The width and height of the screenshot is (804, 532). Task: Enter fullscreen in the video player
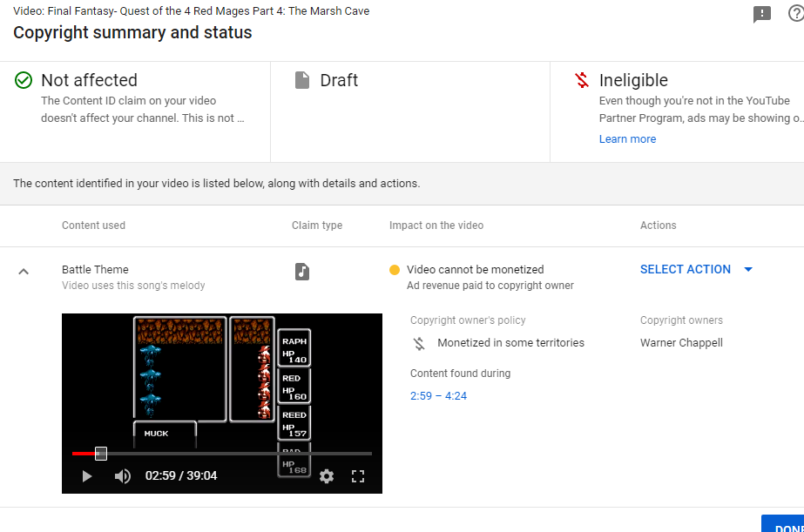pyautogui.click(x=358, y=476)
